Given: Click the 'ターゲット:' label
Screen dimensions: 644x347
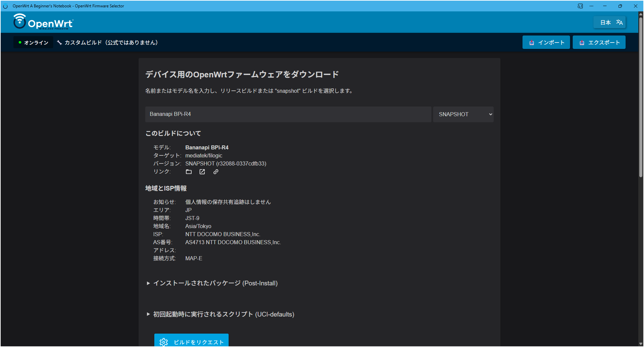Looking at the screenshot, I should (x=167, y=155).
